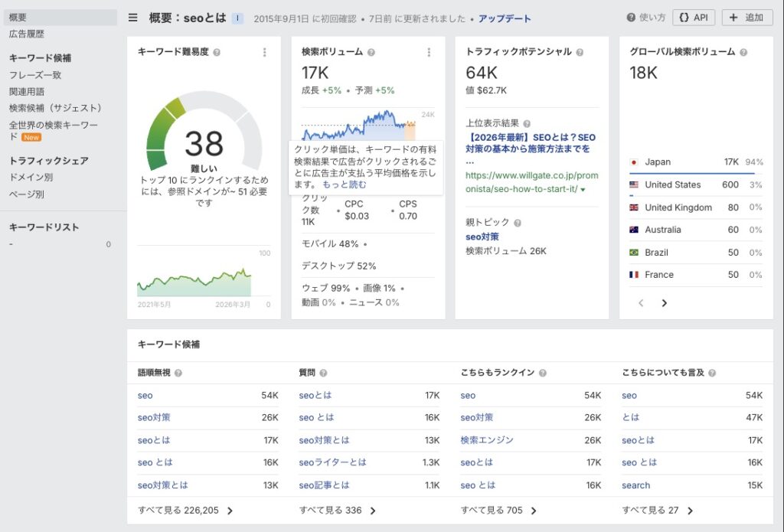Click help icon beside 上位表示結果

527,123
